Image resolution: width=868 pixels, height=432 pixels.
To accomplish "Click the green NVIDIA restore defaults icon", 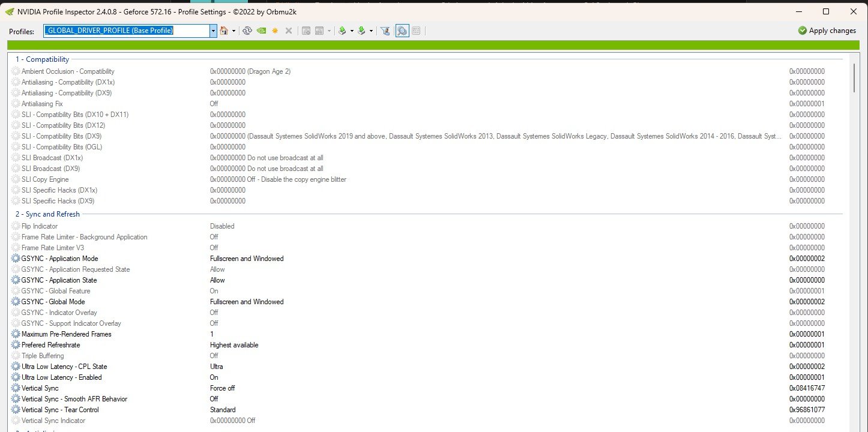I will [261, 31].
